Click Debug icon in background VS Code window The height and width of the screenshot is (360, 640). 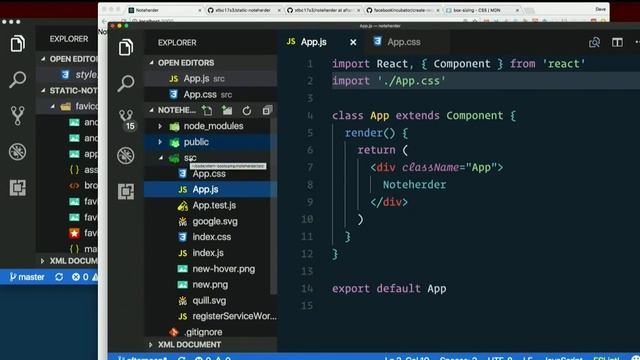(18, 152)
